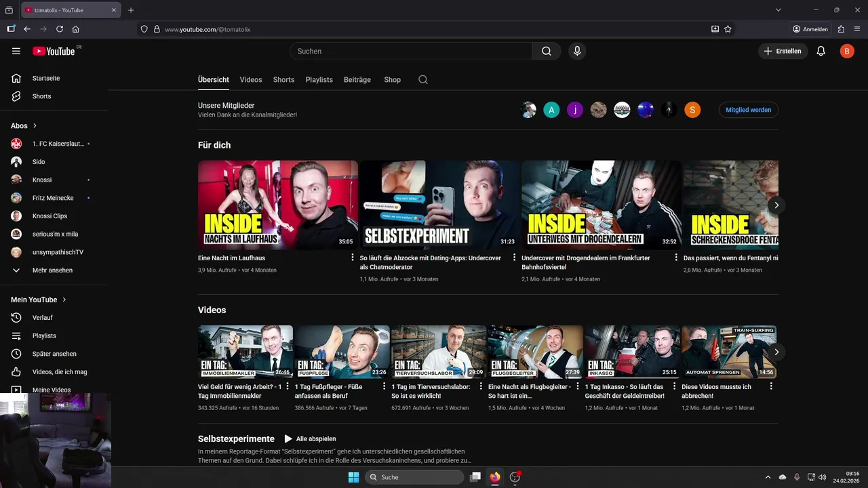Click the browser reload button

(60, 29)
